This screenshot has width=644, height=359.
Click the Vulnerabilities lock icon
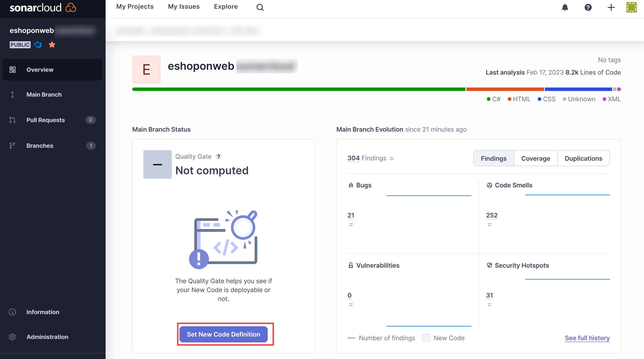[351, 265]
